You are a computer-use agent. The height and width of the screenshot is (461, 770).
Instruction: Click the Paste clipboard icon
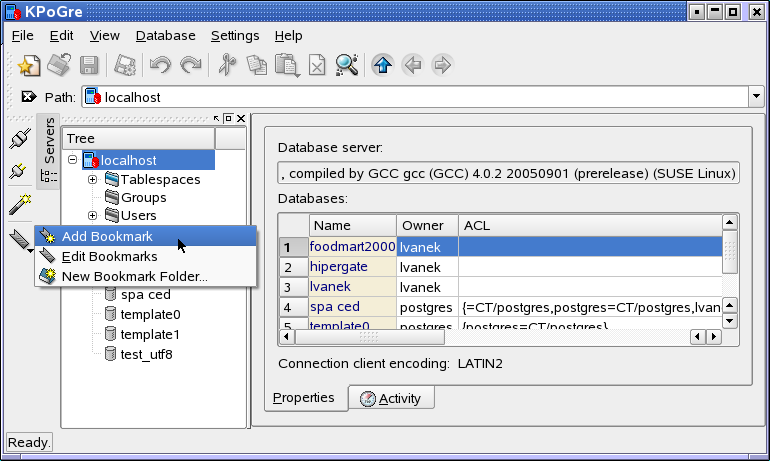(x=287, y=66)
